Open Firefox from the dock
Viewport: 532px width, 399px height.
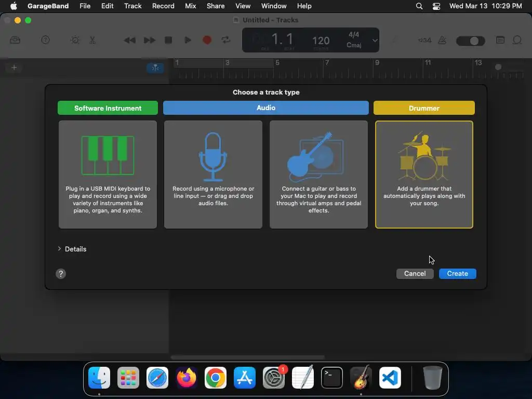(x=187, y=378)
